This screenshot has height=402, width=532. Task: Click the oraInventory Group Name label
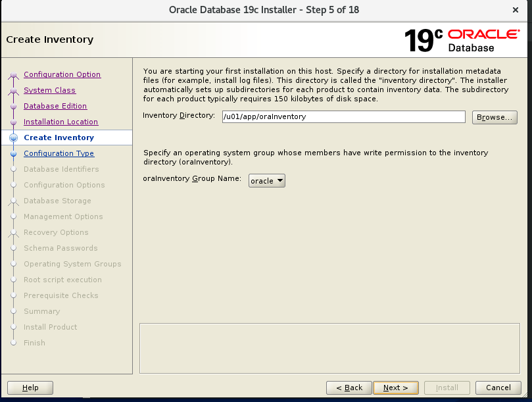click(192, 178)
